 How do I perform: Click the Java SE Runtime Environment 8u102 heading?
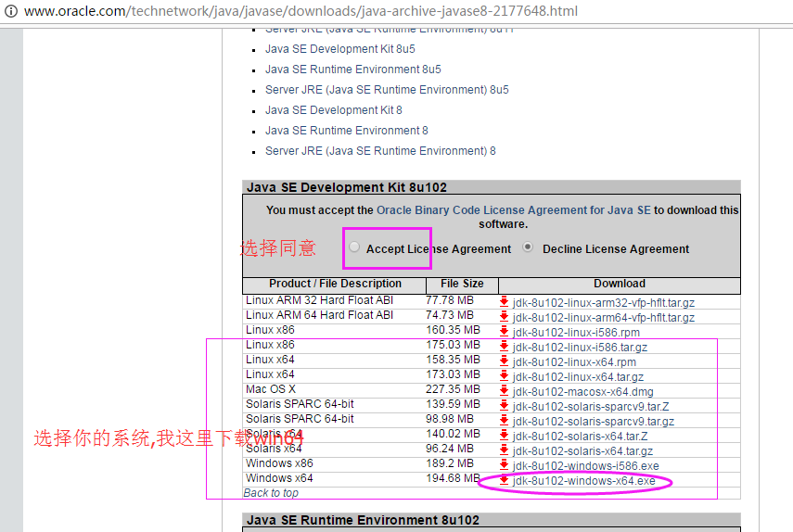(x=363, y=520)
